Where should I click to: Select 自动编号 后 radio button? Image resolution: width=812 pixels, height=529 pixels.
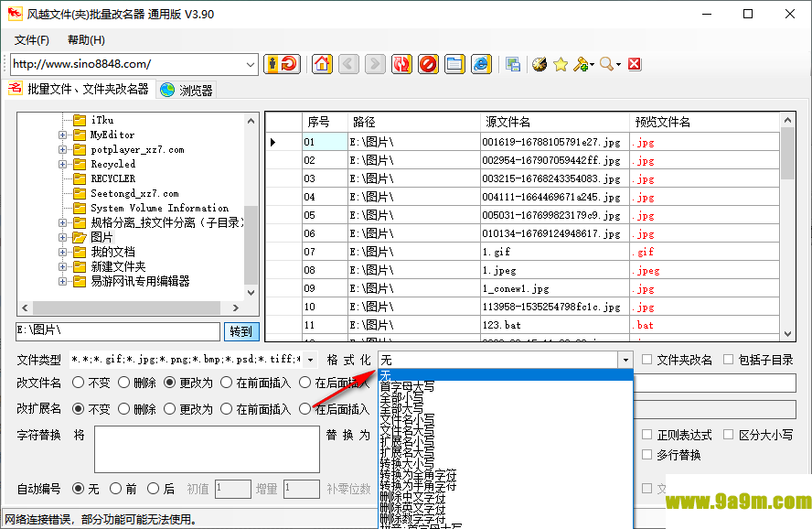point(154,488)
